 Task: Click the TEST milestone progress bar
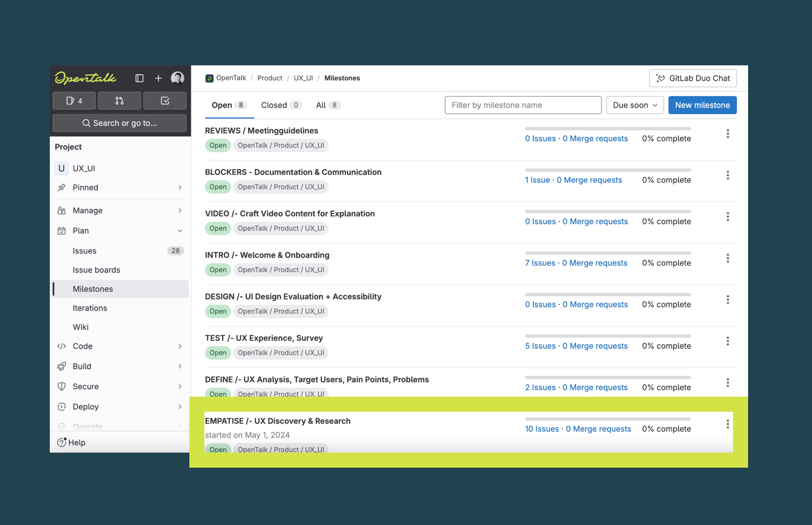point(608,336)
